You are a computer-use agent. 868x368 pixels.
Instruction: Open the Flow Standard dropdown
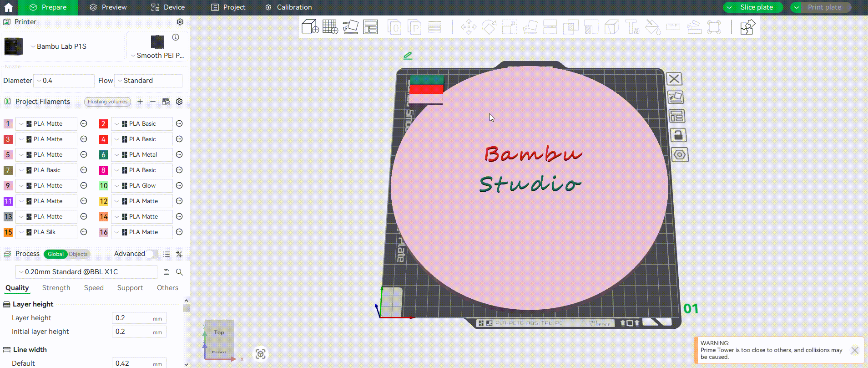(x=148, y=81)
